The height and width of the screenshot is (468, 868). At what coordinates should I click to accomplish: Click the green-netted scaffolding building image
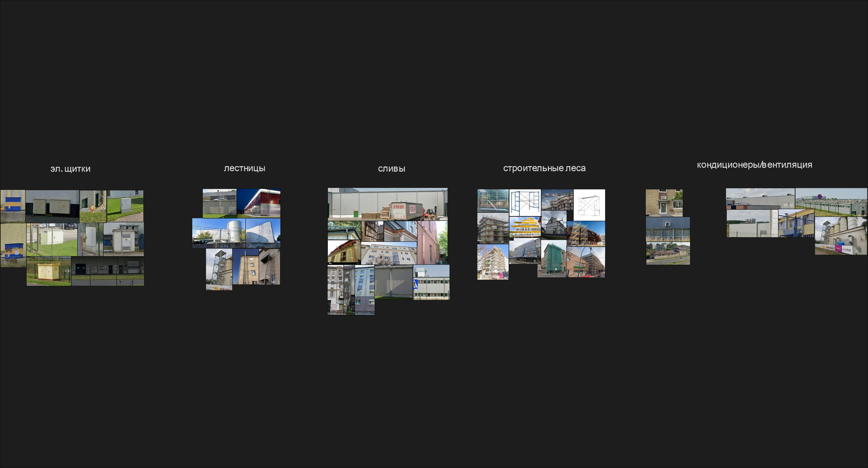pyautogui.click(x=552, y=258)
